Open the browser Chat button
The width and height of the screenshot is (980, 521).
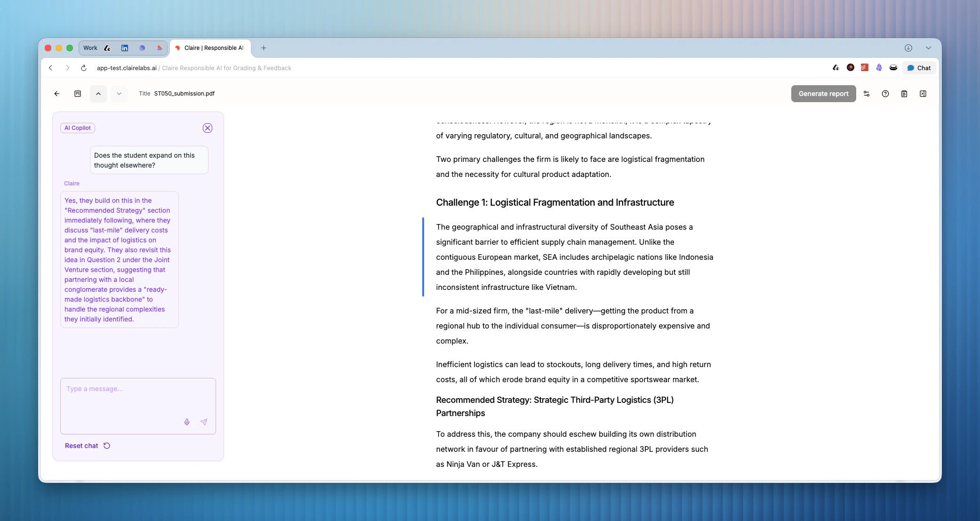coord(919,68)
